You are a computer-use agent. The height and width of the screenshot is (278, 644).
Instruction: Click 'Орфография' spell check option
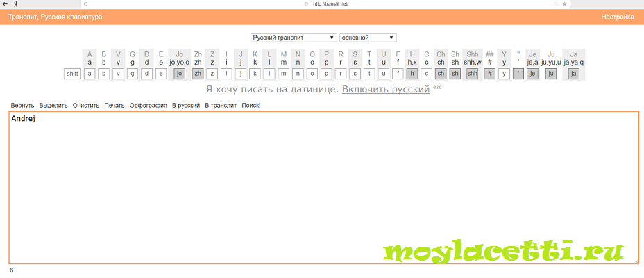pos(148,106)
